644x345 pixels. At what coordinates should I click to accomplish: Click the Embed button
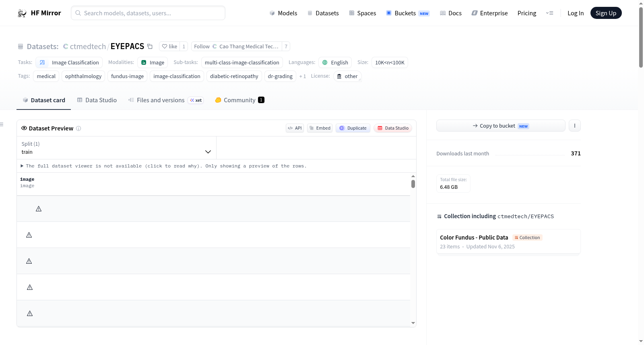click(320, 128)
